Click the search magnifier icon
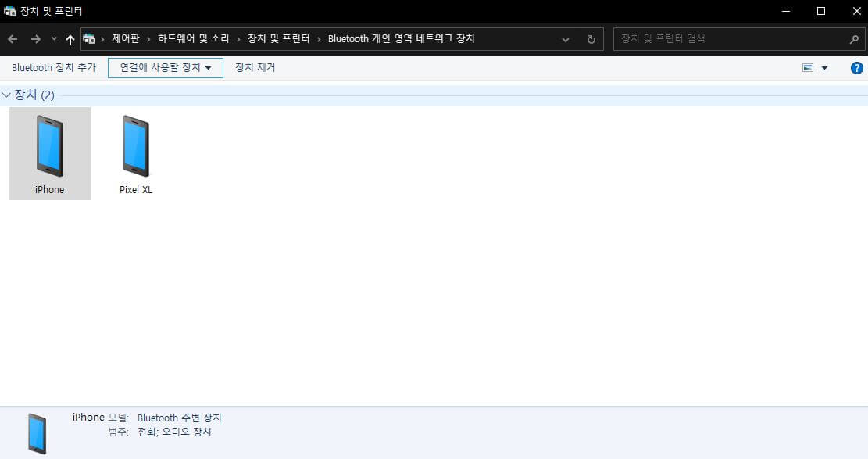 click(x=854, y=38)
